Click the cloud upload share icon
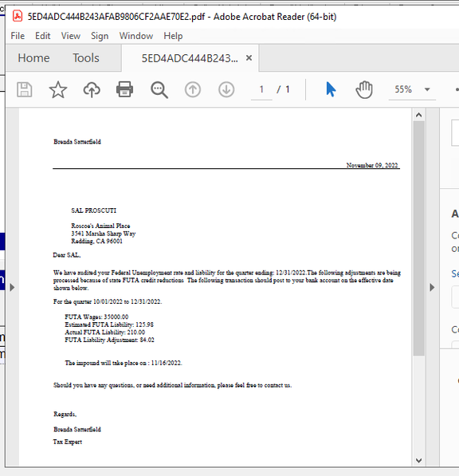Screen dimensions: 459x476 pyautogui.click(x=92, y=89)
